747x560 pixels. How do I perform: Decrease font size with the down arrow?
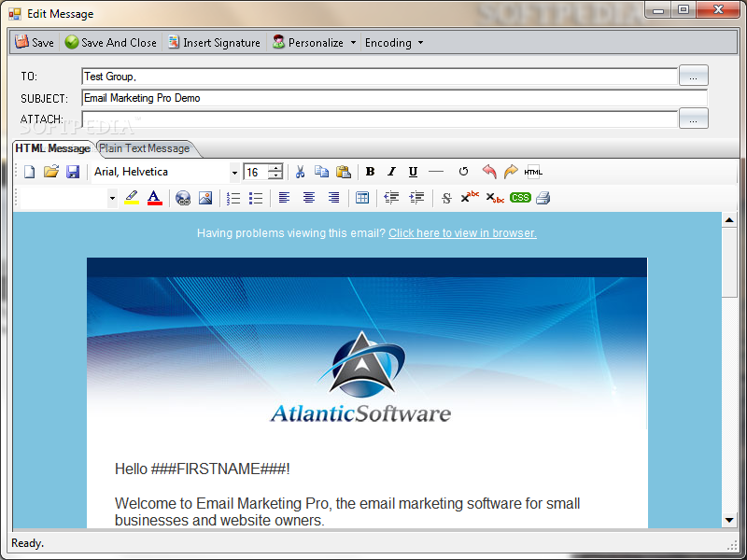(275, 176)
